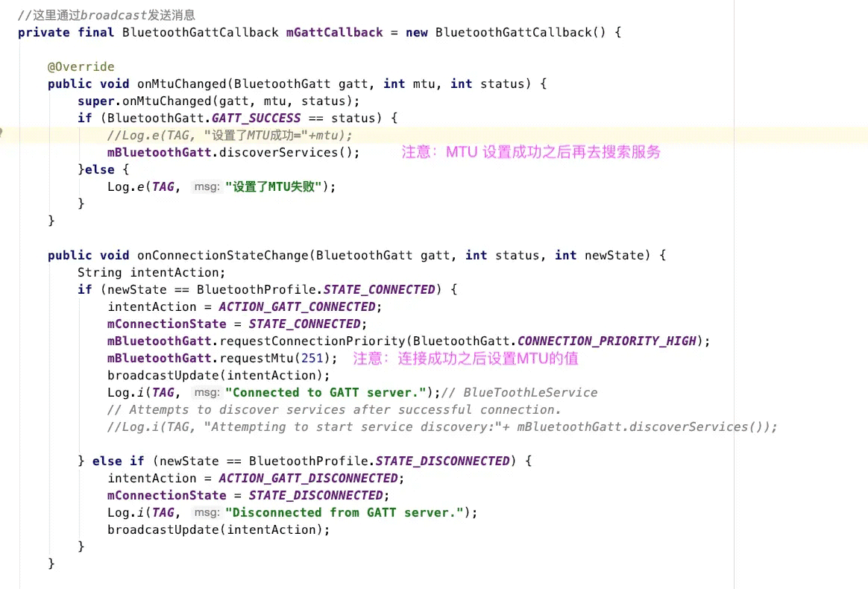Click the BlueToothLeService trailing comment
The width and height of the screenshot is (868, 589).
519,393
